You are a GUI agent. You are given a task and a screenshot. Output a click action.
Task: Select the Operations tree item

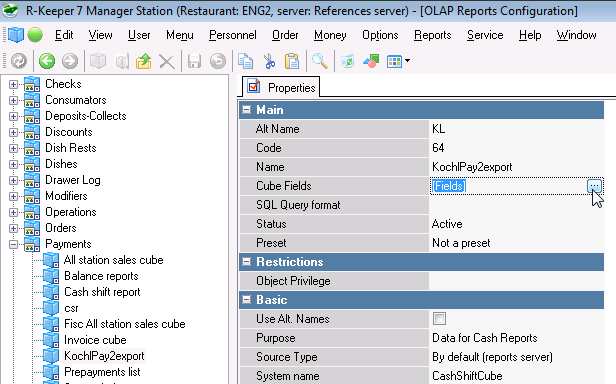(71, 212)
